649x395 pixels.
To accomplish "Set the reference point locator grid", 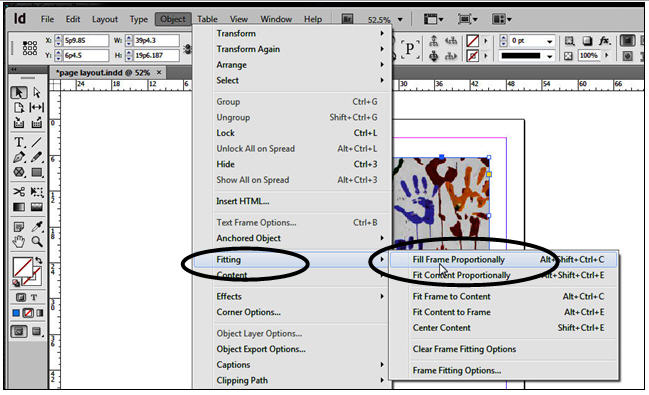I will coord(29,48).
